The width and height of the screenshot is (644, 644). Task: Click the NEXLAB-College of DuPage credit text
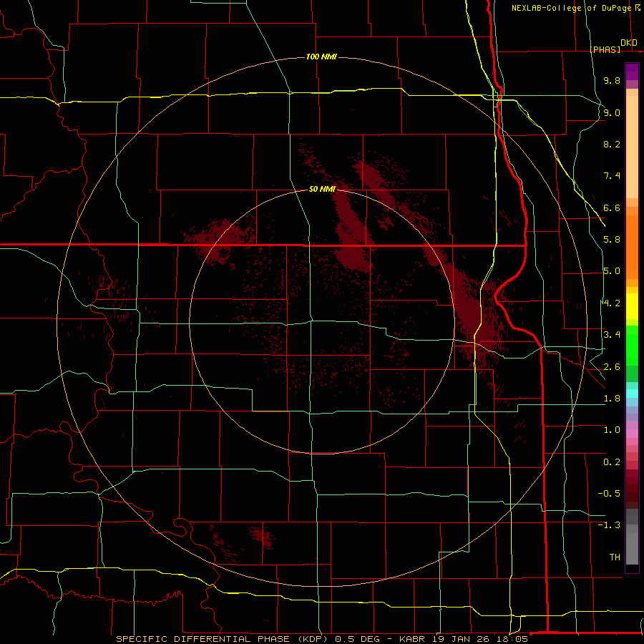pos(571,8)
